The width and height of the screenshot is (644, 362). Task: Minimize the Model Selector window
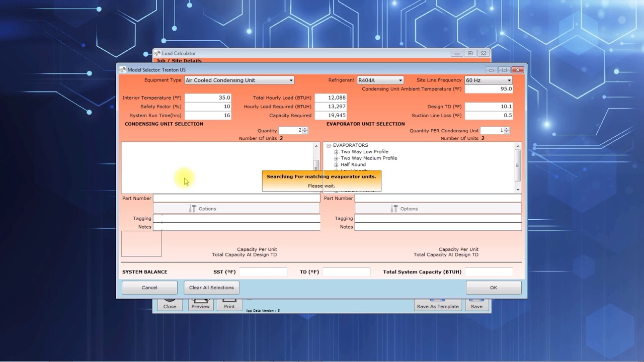[492, 70]
